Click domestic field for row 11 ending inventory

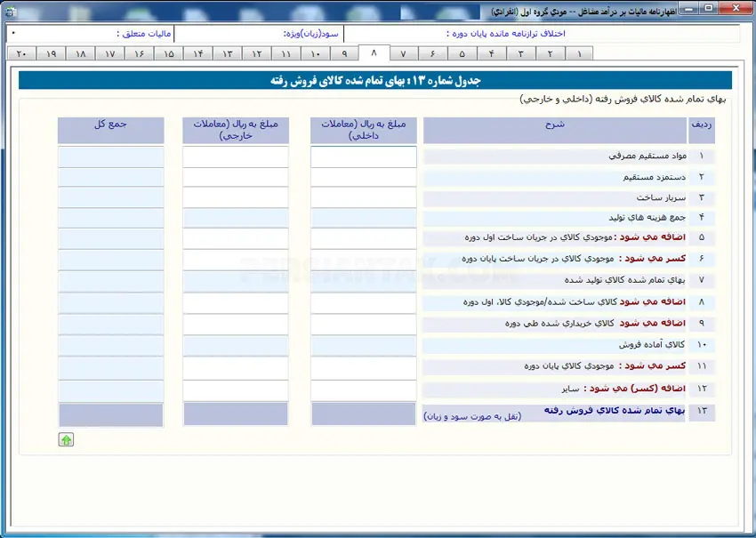pos(364,368)
